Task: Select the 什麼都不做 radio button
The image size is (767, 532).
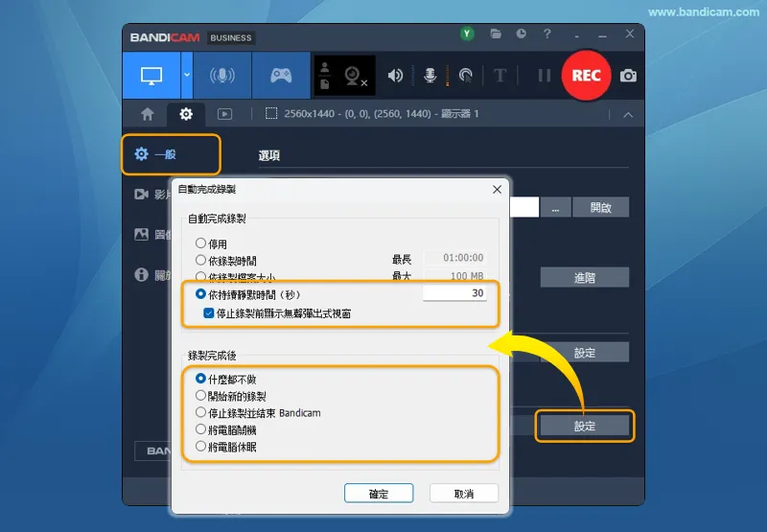Action: pyautogui.click(x=200, y=379)
